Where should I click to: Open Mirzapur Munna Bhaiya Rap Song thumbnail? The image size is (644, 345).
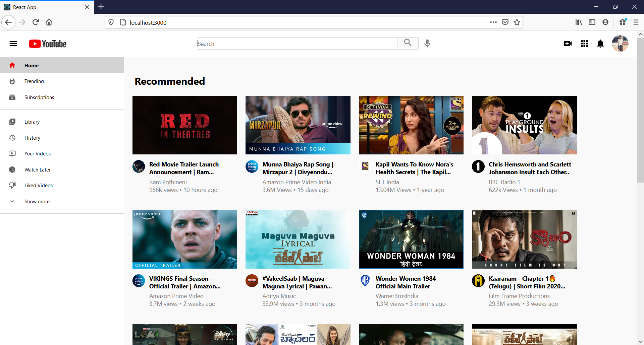click(298, 125)
